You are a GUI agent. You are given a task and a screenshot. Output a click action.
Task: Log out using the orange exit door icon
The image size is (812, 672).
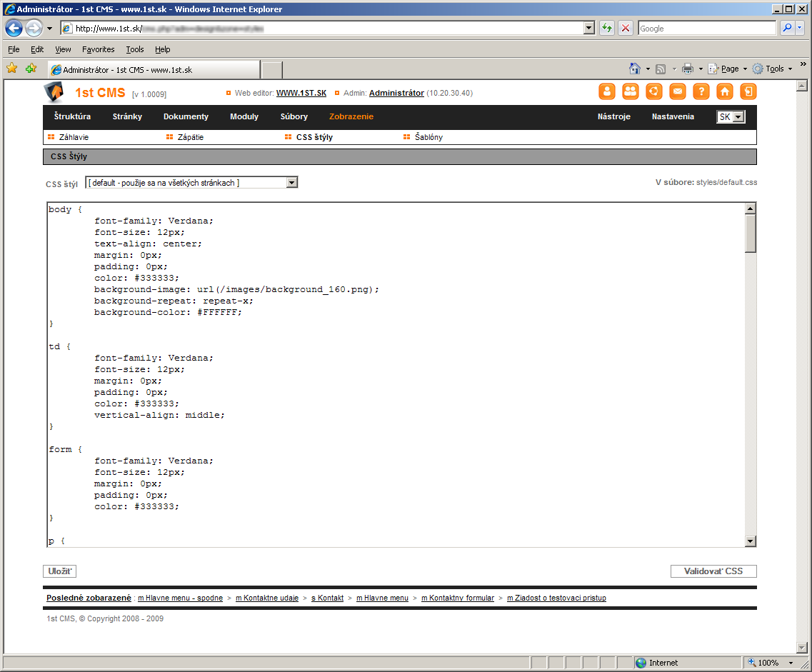coord(748,91)
